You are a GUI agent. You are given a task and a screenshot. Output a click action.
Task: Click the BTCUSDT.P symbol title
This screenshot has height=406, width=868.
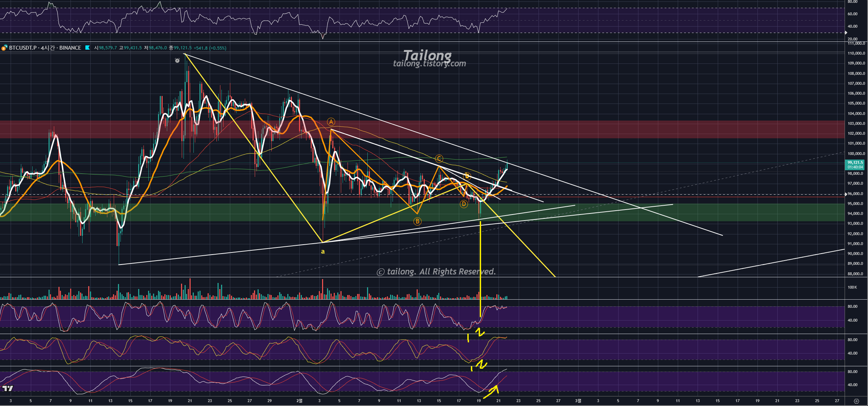[23, 48]
